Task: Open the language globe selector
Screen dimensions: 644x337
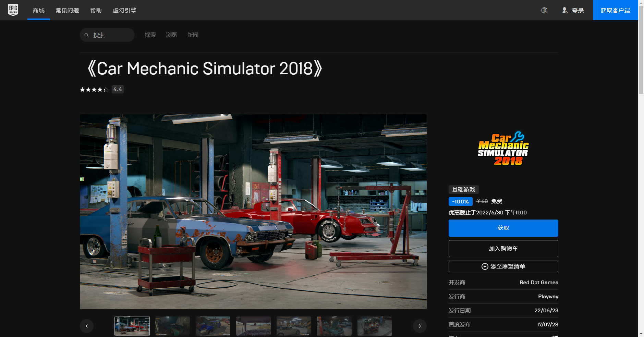Action: (544, 10)
